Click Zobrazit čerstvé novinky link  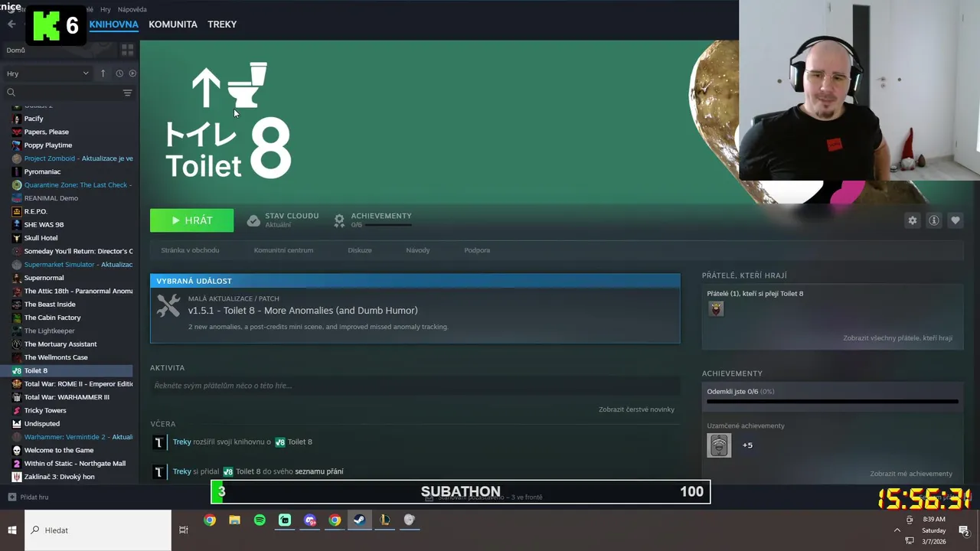(x=636, y=409)
